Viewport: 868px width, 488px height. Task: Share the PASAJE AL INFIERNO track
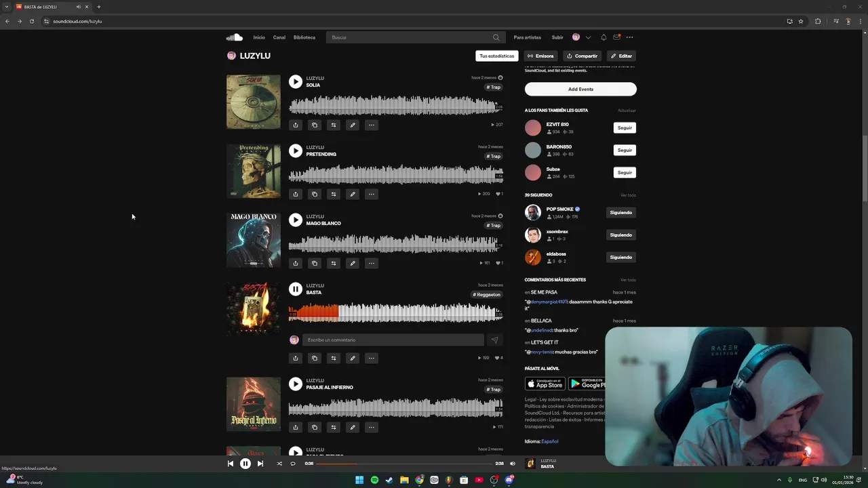[x=295, y=427]
